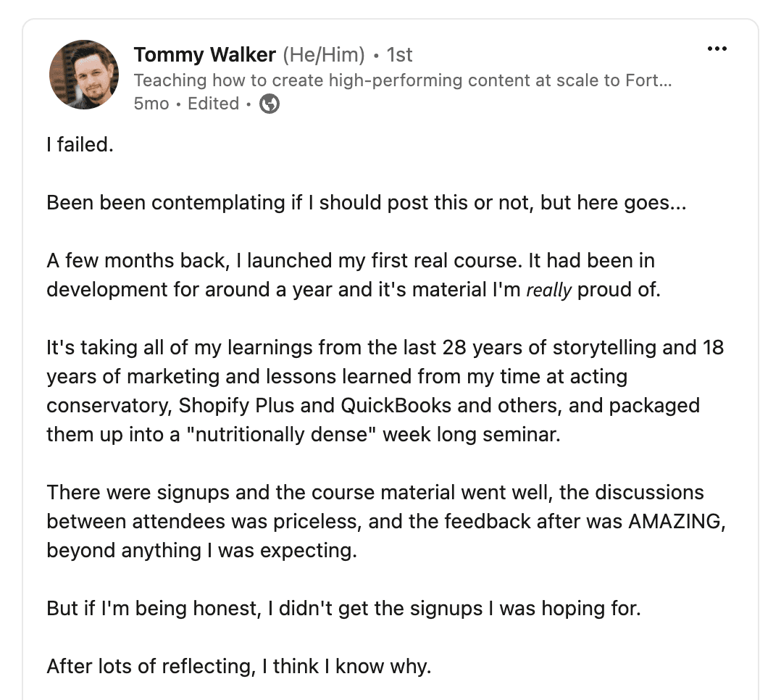Click the Edited label beside the timestamp
Viewport: 781px width, 700px height.
(x=213, y=104)
